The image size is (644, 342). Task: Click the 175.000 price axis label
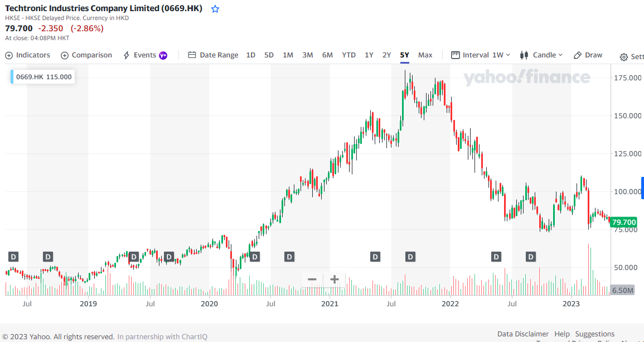[x=627, y=78]
